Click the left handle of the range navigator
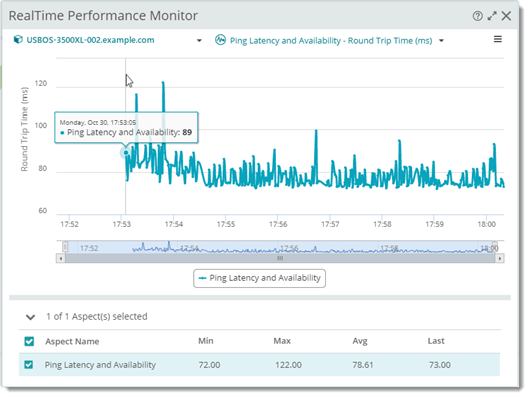The width and height of the screenshot is (529, 397). (65, 247)
